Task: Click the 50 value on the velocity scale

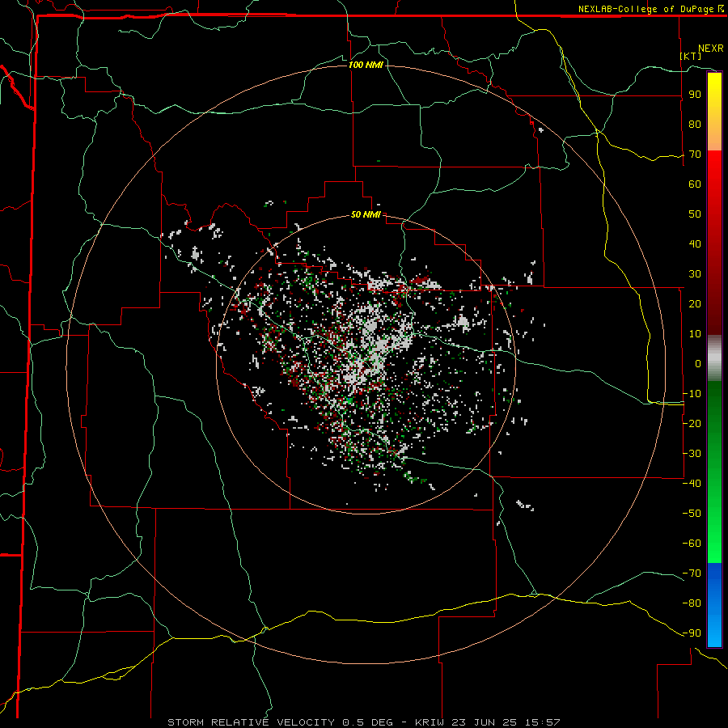Action: (x=695, y=214)
